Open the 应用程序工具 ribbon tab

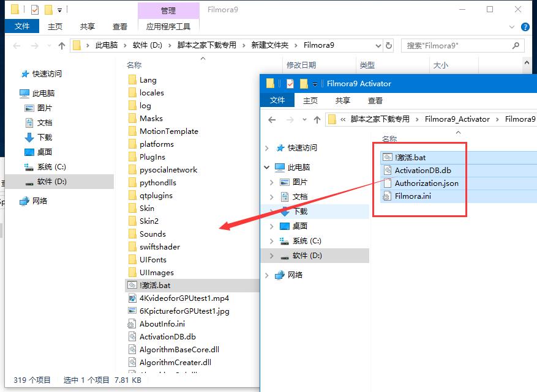click(168, 26)
